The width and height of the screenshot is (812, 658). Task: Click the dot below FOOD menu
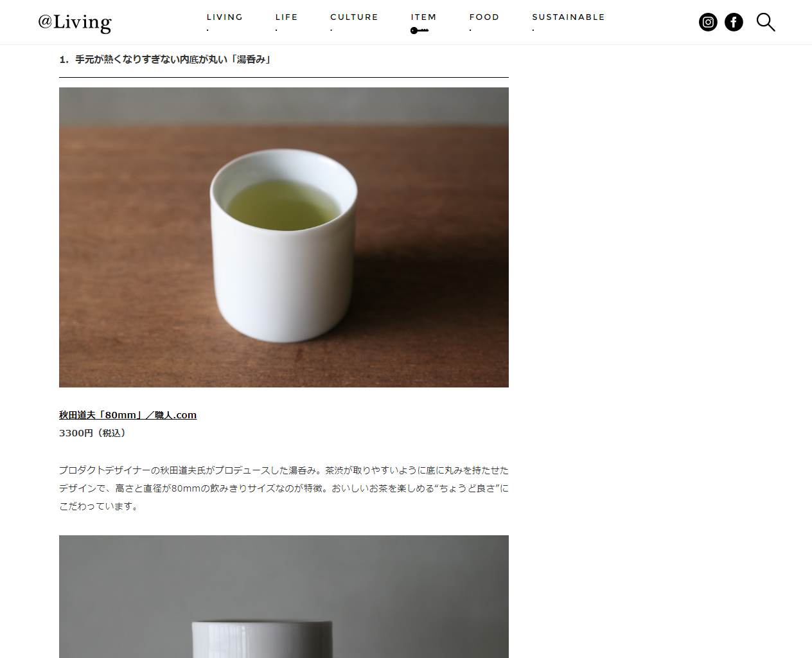point(470,30)
